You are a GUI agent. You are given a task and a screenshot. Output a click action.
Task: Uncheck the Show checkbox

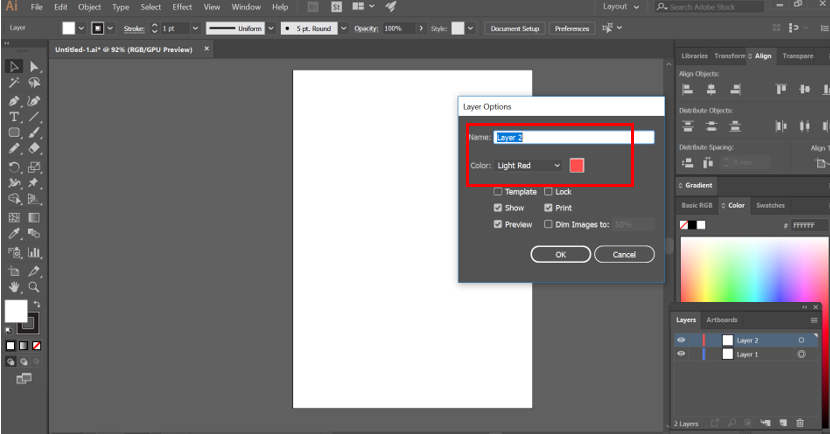(x=498, y=207)
